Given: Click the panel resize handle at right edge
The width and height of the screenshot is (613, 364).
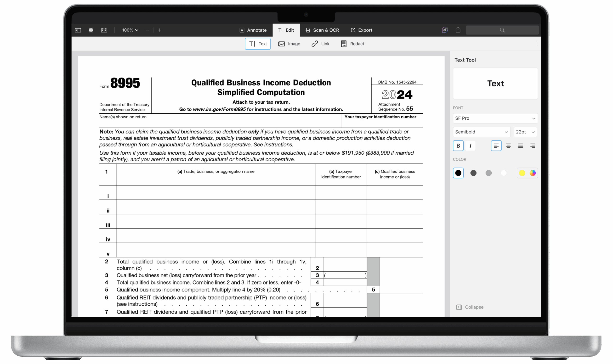Looking at the screenshot, I should pos(537,44).
